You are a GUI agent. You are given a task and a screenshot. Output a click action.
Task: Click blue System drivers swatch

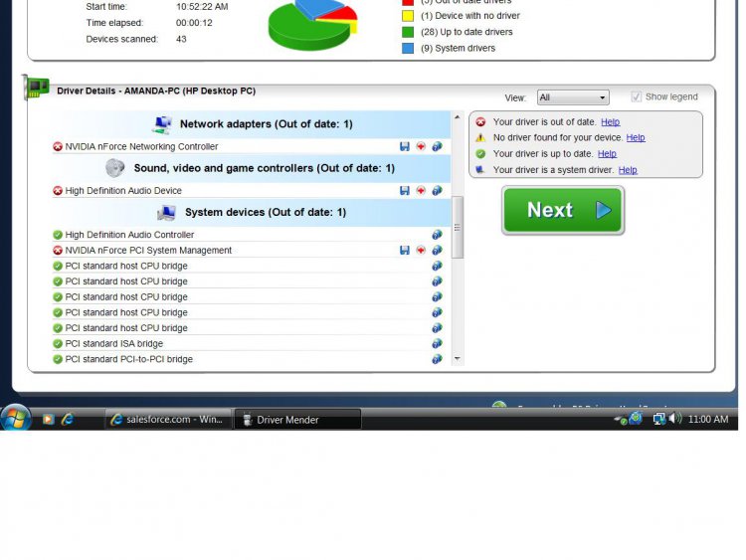(x=408, y=48)
